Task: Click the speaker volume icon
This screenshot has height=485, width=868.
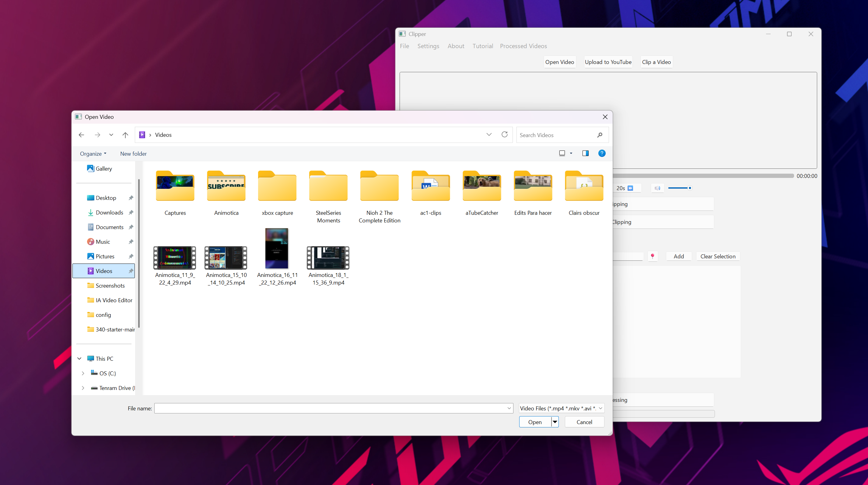Action: tap(657, 188)
